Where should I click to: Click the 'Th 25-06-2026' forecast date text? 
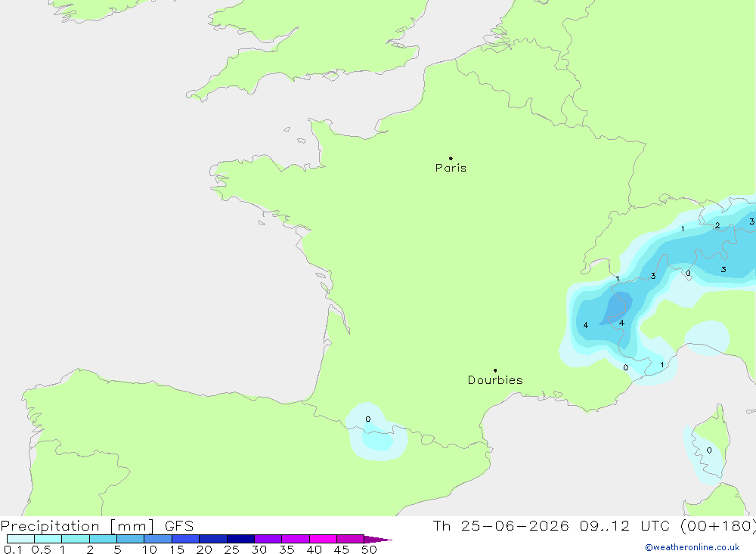tap(500, 525)
